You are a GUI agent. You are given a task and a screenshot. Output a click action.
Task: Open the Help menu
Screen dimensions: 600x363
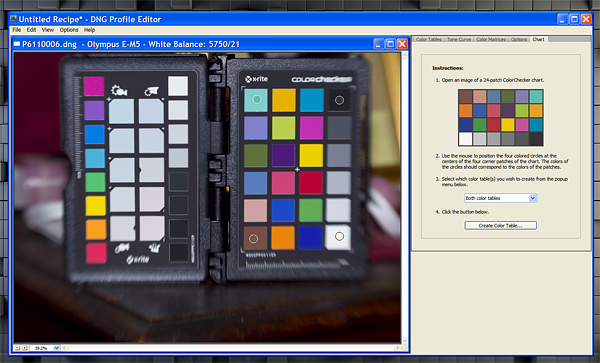tap(90, 30)
